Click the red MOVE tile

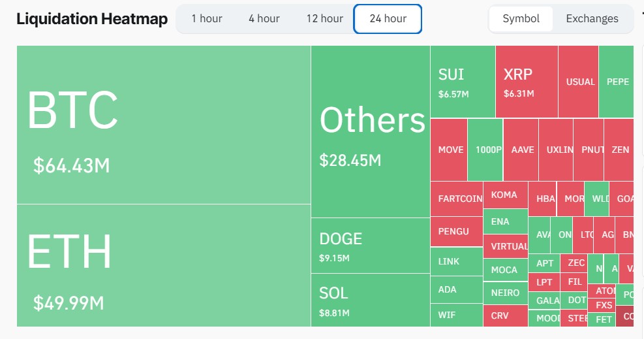coord(449,150)
